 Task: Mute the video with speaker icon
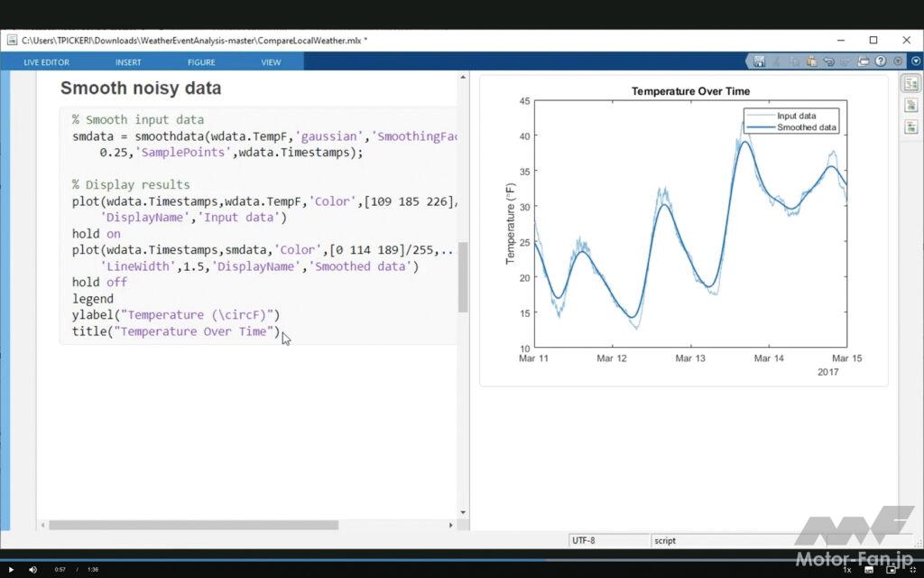pos(33,570)
